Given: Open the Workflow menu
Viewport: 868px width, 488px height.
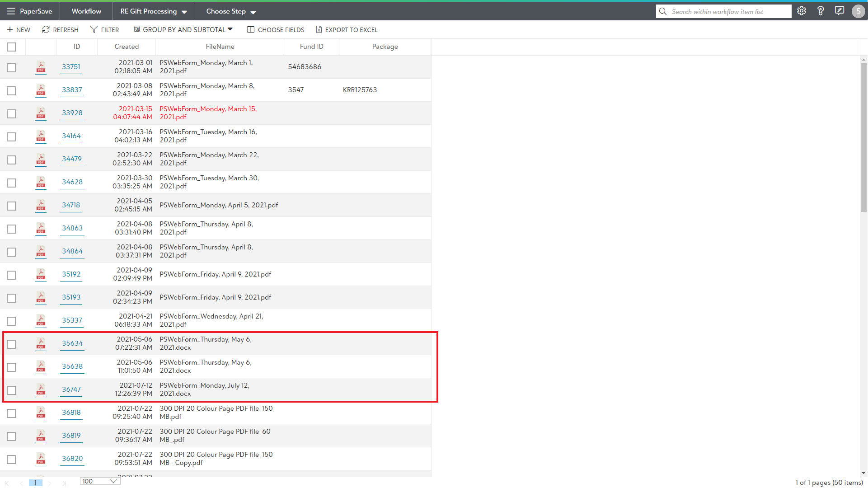Looking at the screenshot, I should click(x=86, y=11).
